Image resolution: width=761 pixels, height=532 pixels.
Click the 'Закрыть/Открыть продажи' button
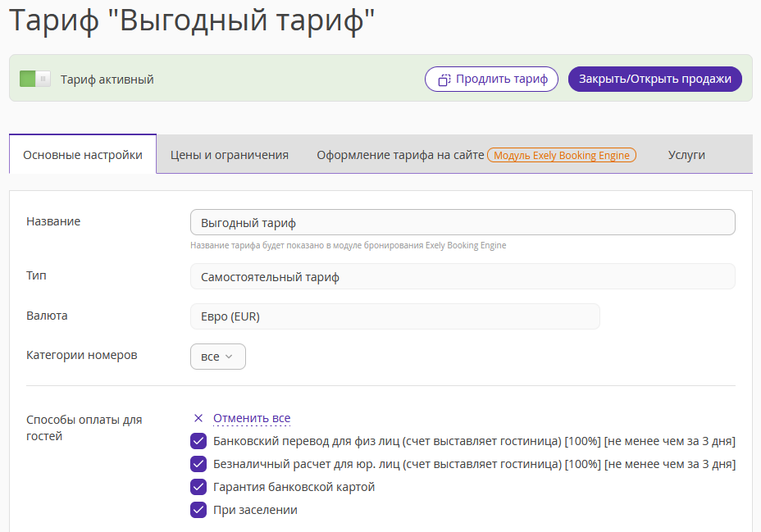(654, 79)
